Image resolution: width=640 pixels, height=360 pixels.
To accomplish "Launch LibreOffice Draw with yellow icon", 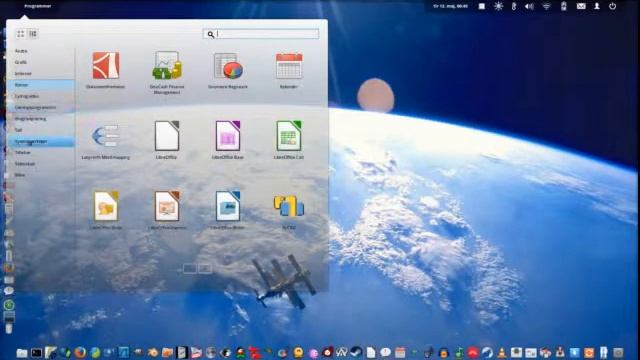I will click(x=106, y=210).
